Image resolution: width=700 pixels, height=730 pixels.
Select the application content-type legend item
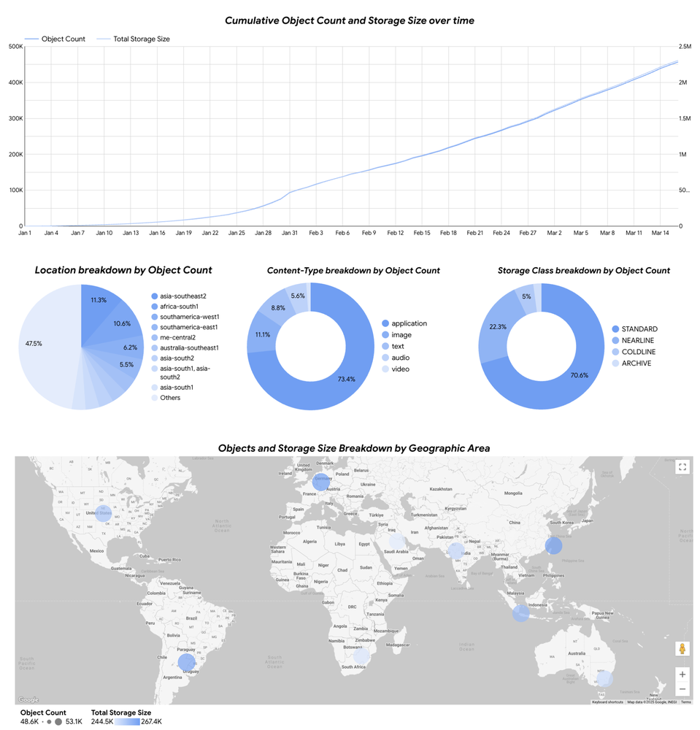coord(409,323)
